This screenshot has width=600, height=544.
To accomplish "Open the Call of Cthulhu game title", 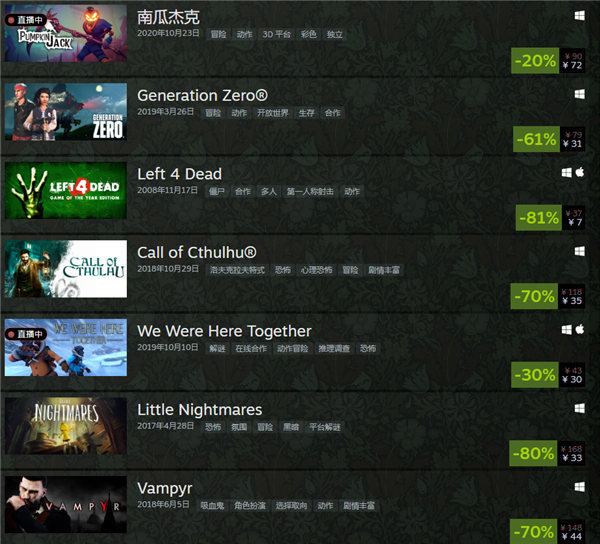I will coord(197,252).
